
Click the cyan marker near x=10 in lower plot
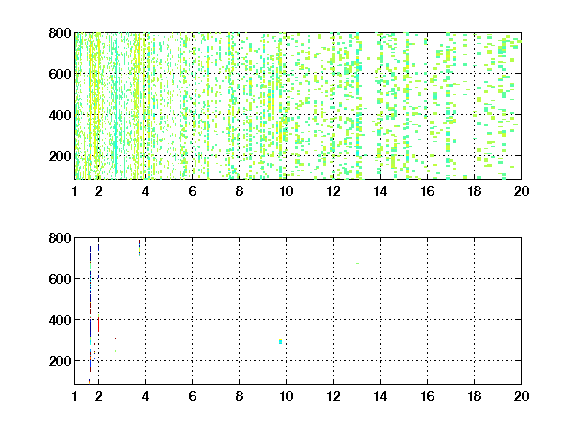click(x=281, y=342)
